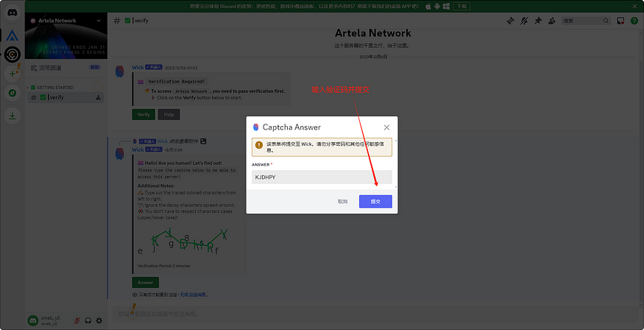Click the Apple platform icon in banner
The height and width of the screenshot is (330, 644).
(x=428, y=6)
